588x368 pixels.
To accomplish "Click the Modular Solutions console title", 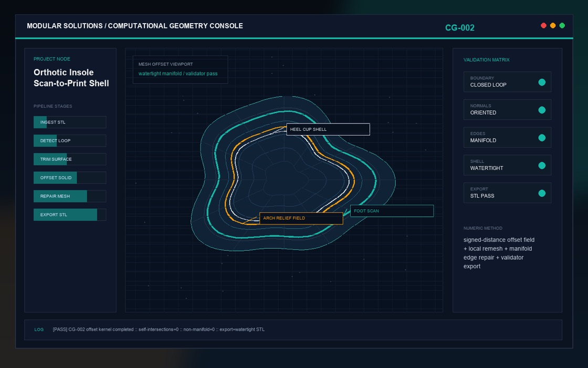I will tap(135, 26).
